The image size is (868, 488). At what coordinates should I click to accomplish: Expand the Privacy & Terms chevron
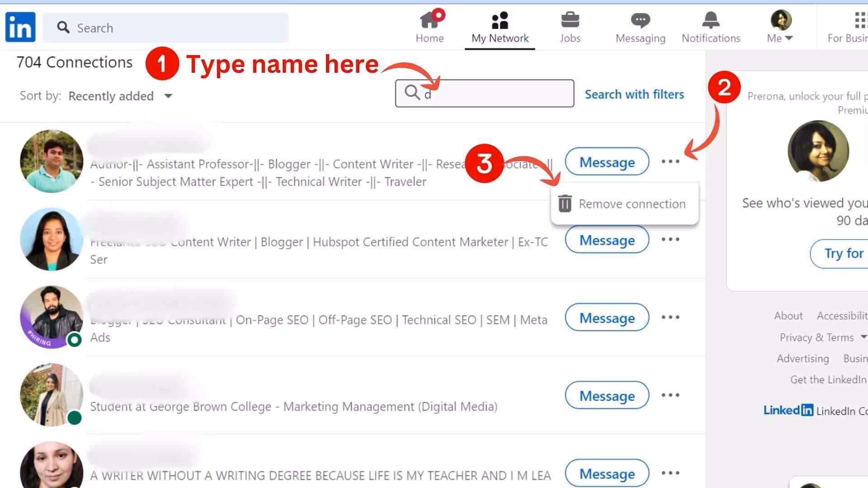[x=863, y=337]
